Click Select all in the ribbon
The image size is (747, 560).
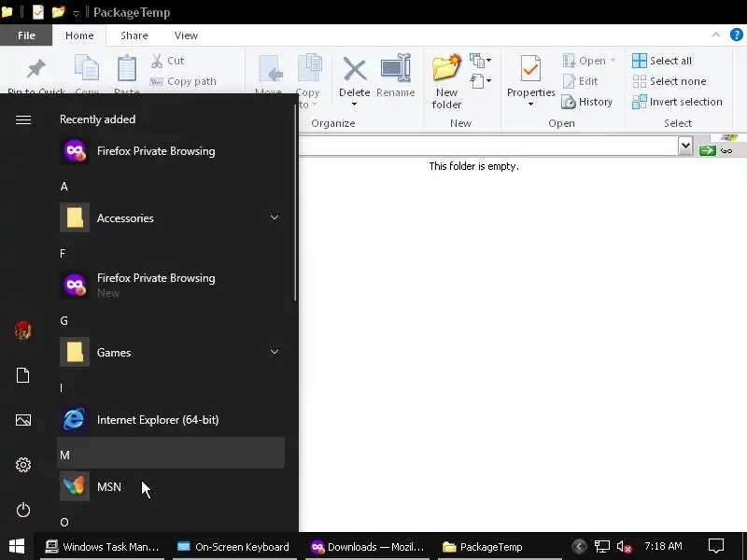662,61
